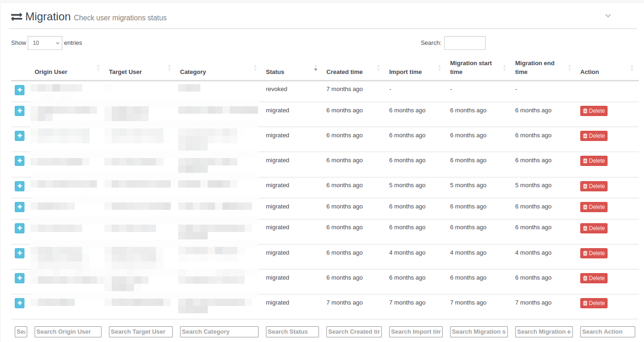Sort table by Target User column
The height and width of the screenshot is (342, 644).
coord(125,72)
